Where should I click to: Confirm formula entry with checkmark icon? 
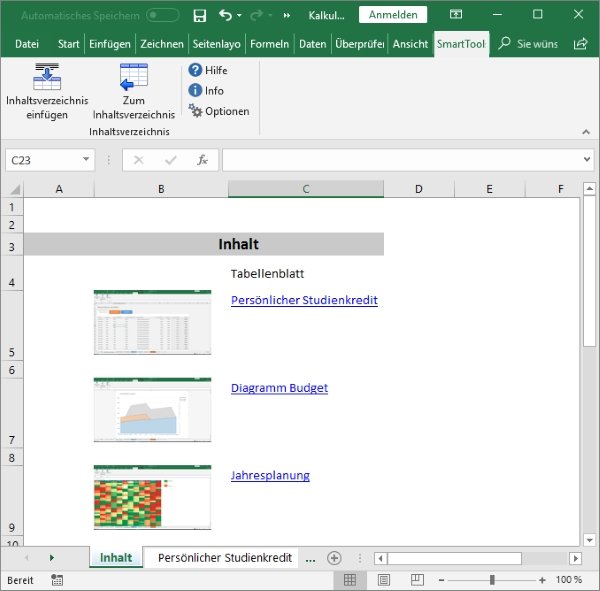tap(171, 160)
